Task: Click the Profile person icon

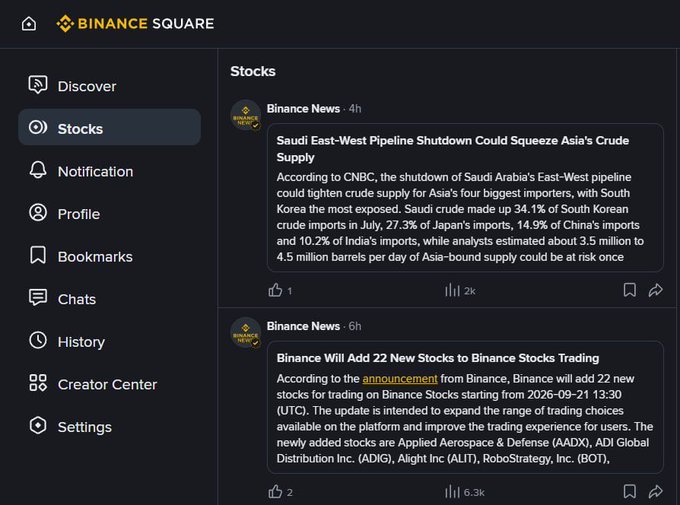Action: click(x=38, y=213)
